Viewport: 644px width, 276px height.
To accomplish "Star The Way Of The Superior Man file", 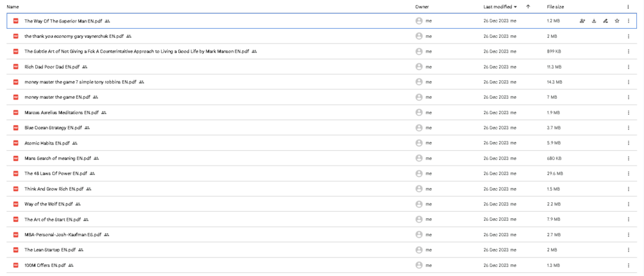I will 617,21.
